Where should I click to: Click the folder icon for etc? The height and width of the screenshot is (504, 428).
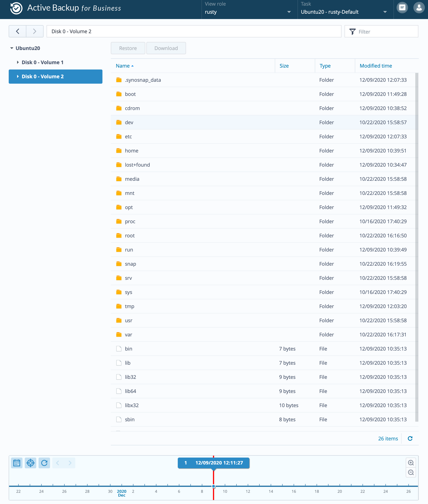119,136
